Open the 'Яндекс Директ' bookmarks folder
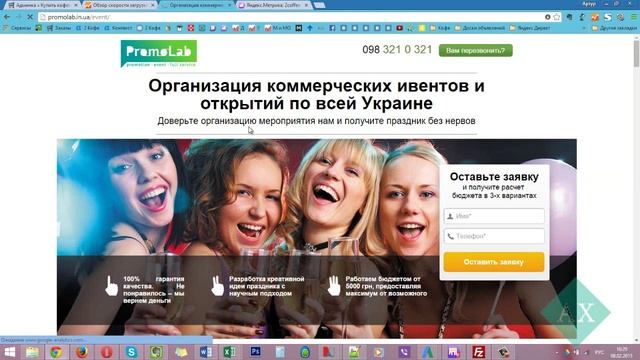The width and height of the screenshot is (640, 360). pyautogui.click(x=530, y=28)
